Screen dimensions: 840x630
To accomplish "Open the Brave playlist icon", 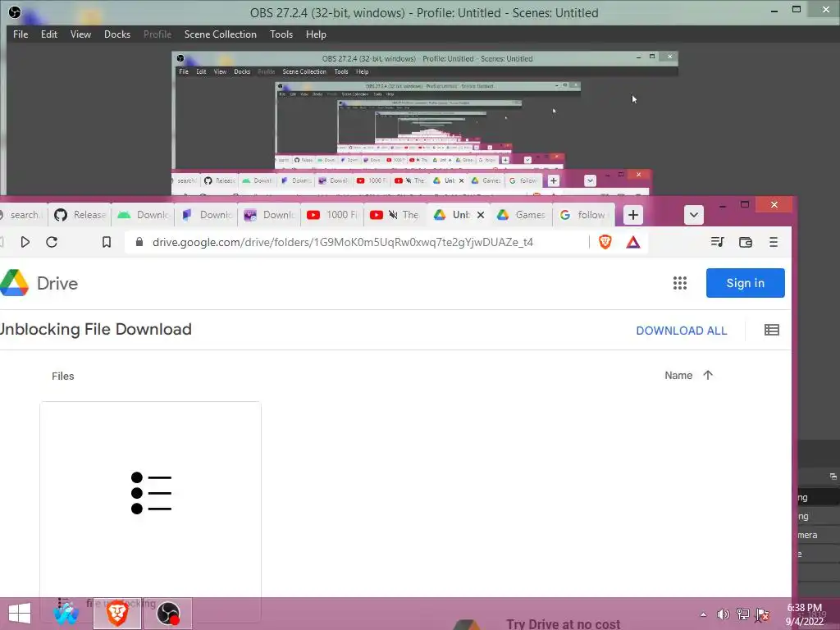I will pos(717,242).
